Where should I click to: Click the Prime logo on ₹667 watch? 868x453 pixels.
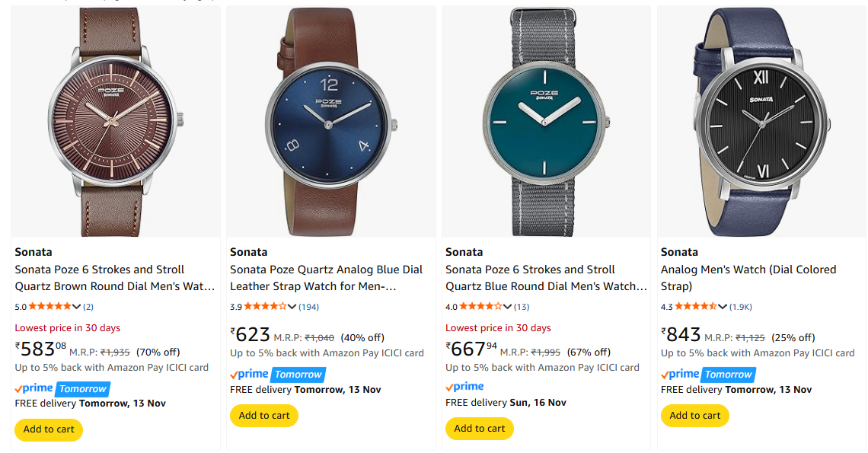point(464,388)
